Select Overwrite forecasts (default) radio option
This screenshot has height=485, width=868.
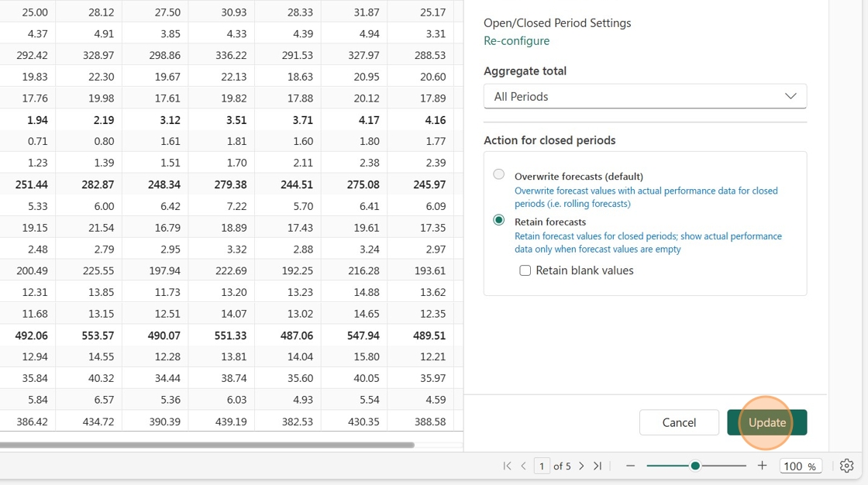point(499,174)
